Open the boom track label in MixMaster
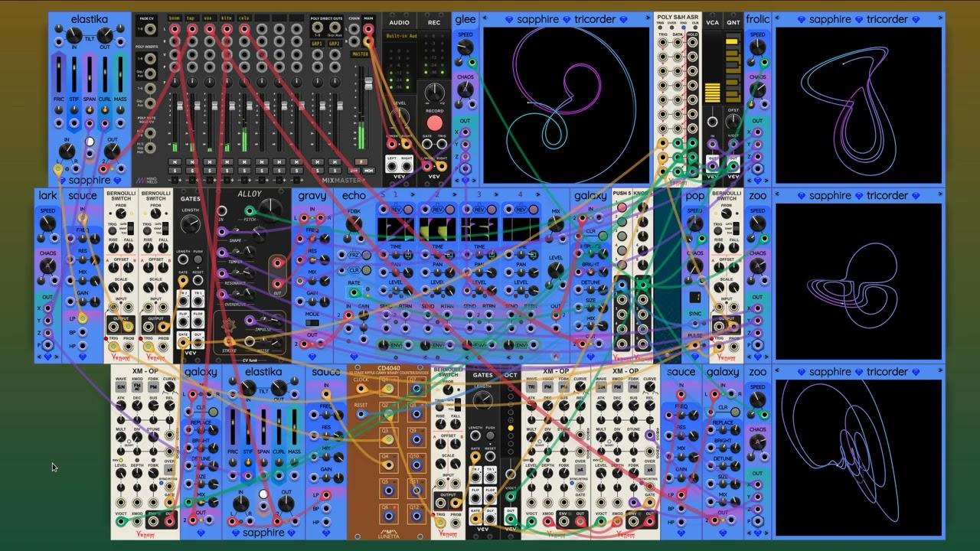 [174, 17]
